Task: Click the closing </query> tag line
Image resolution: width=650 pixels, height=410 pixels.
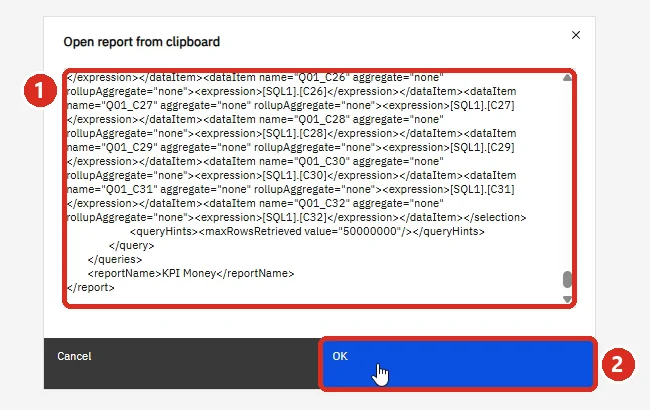Action: 131,245
